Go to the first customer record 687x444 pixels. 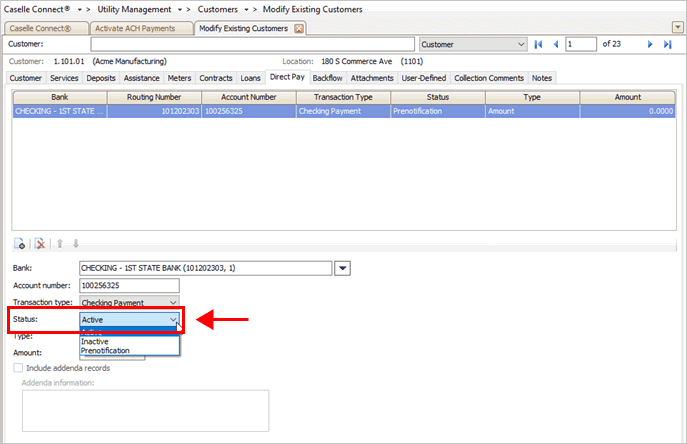539,45
